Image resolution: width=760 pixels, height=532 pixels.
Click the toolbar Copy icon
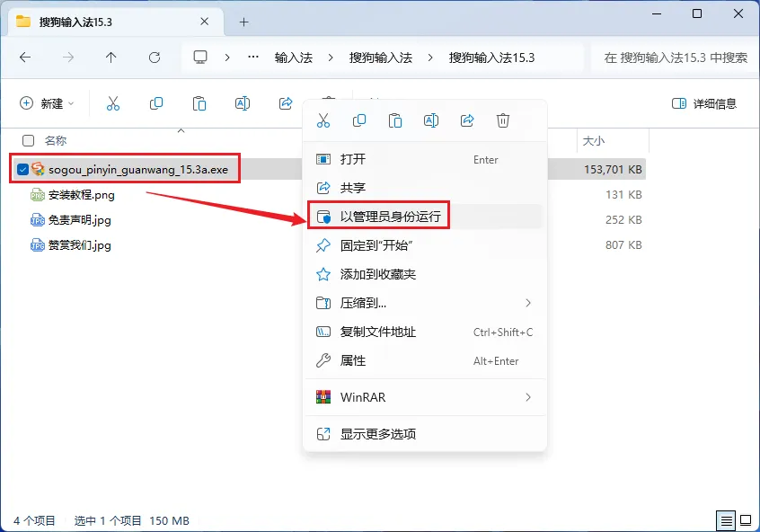tap(156, 103)
